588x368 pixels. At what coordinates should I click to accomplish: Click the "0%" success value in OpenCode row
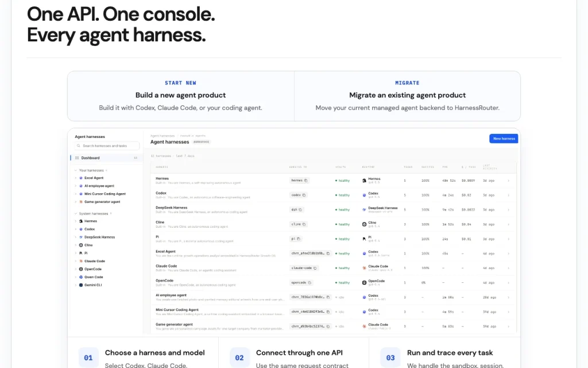(423, 283)
